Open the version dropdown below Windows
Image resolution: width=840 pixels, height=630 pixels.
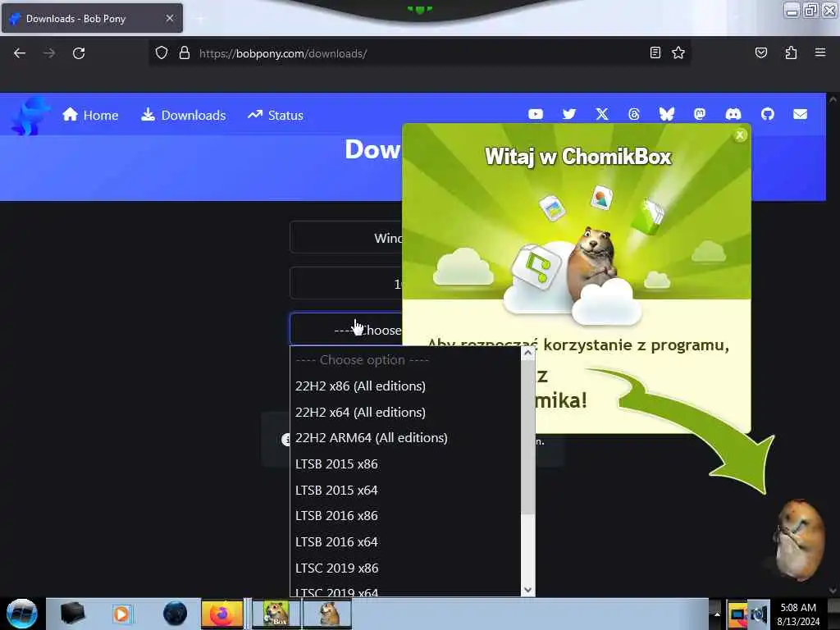[346, 283]
